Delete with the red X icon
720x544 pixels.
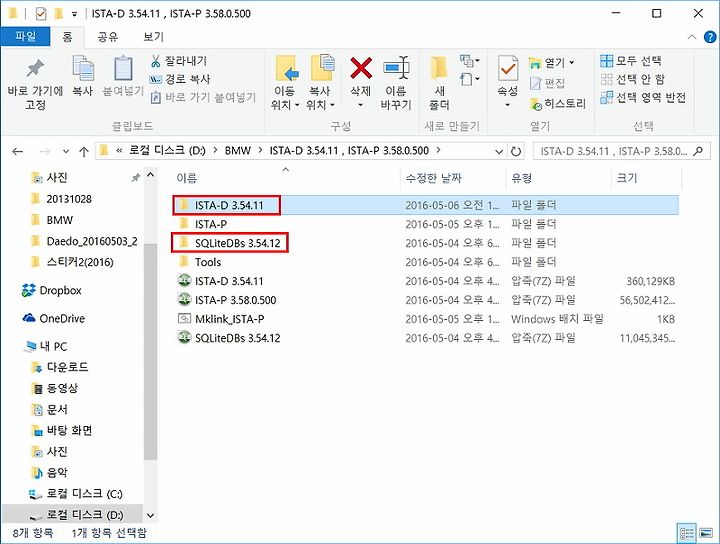tap(361, 68)
